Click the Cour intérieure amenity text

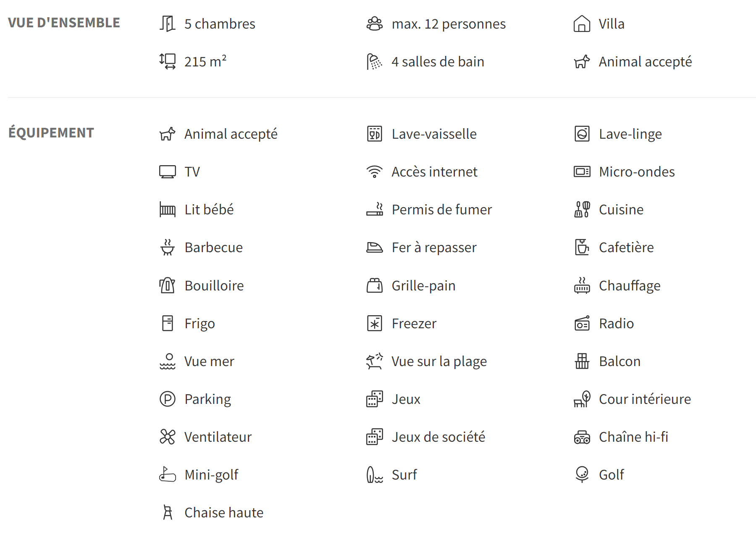645,399
